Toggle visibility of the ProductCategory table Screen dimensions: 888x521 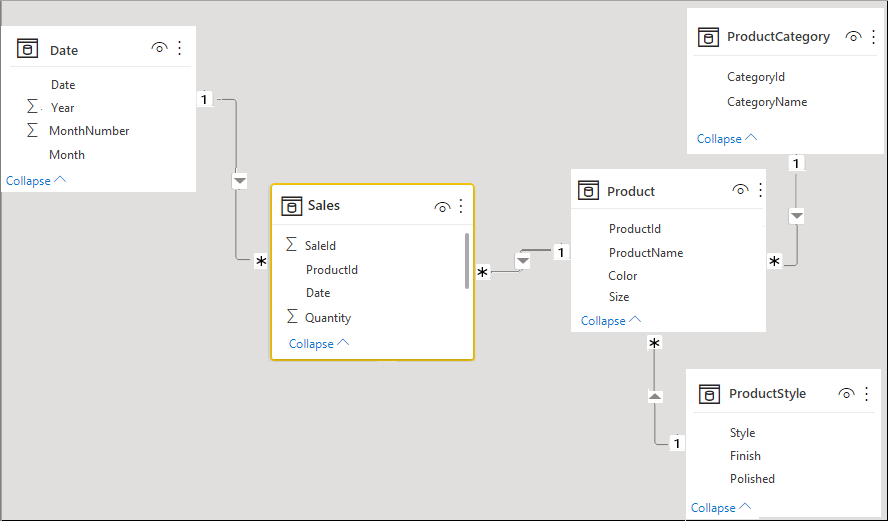(x=853, y=36)
